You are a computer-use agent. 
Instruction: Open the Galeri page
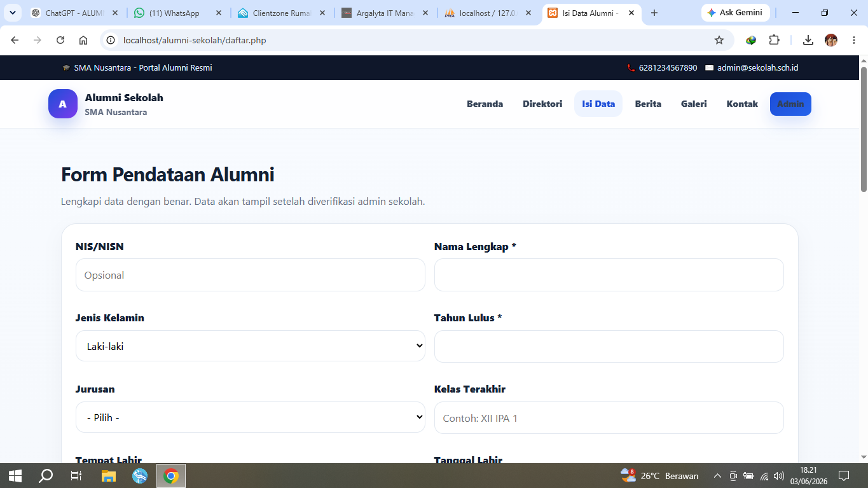point(694,104)
